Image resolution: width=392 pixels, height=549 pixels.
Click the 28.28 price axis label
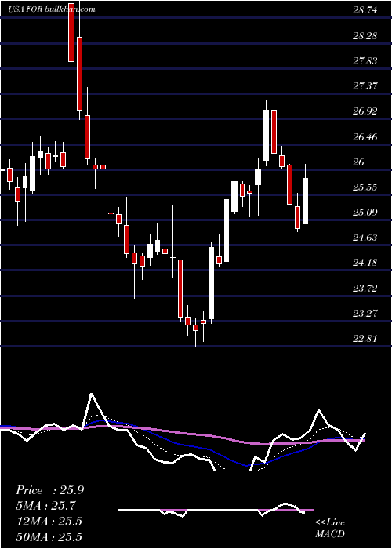(365, 36)
